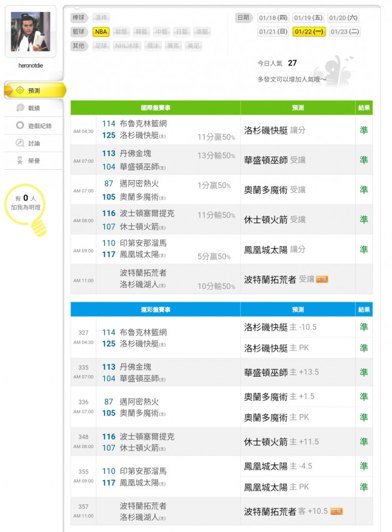Select the 日籃 league filter
Image resolution: width=392 pixels, height=532 pixels.
(x=182, y=31)
